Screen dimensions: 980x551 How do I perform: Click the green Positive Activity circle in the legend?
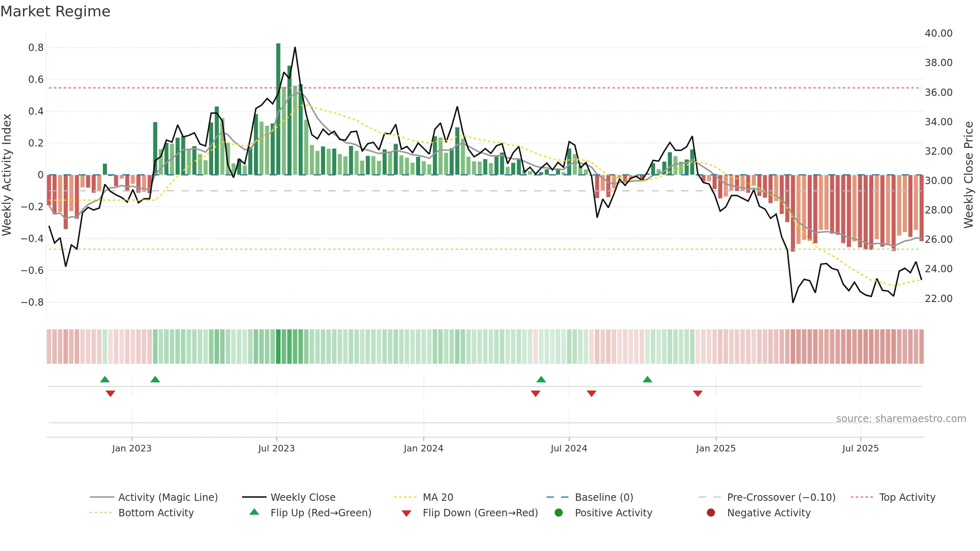(559, 513)
